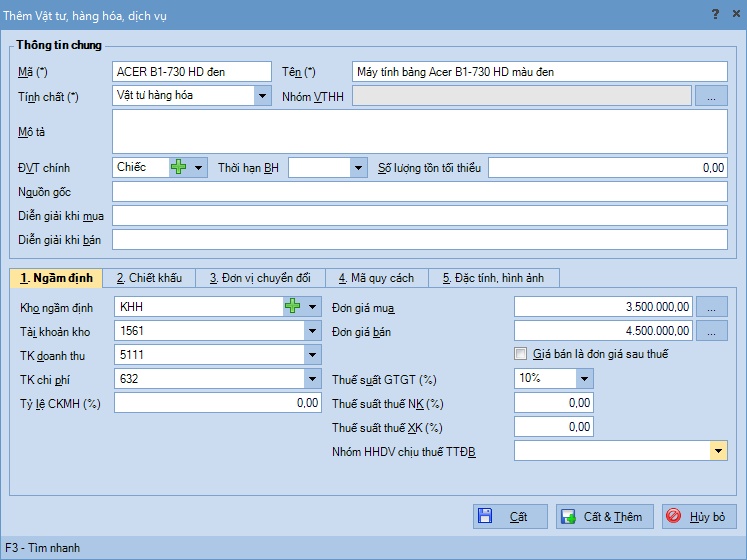Click the F3 - Tìm nhanh status text

pyautogui.click(x=42, y=548)
